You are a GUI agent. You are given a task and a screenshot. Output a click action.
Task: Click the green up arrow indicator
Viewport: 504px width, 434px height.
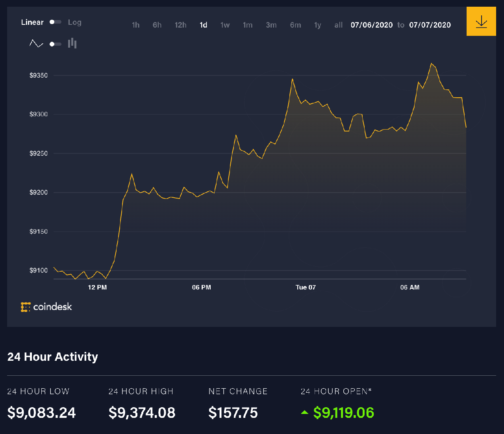[x=304, y=412]
